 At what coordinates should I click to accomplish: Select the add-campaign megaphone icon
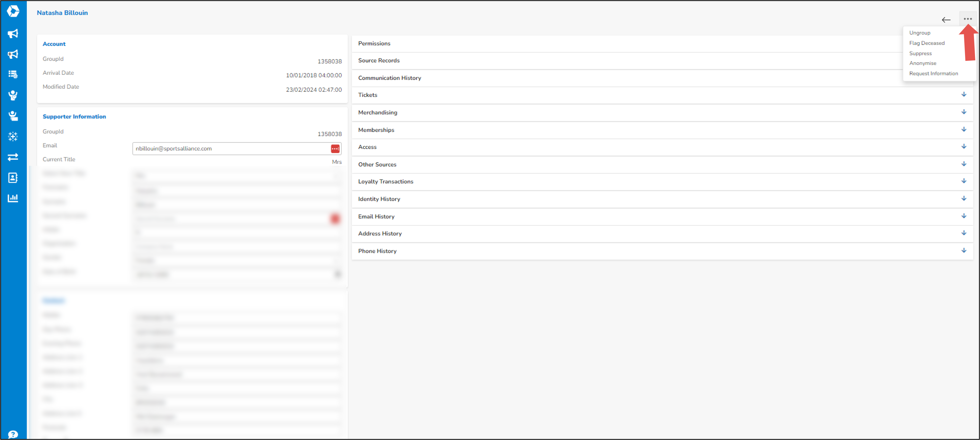tap(13, 54)
